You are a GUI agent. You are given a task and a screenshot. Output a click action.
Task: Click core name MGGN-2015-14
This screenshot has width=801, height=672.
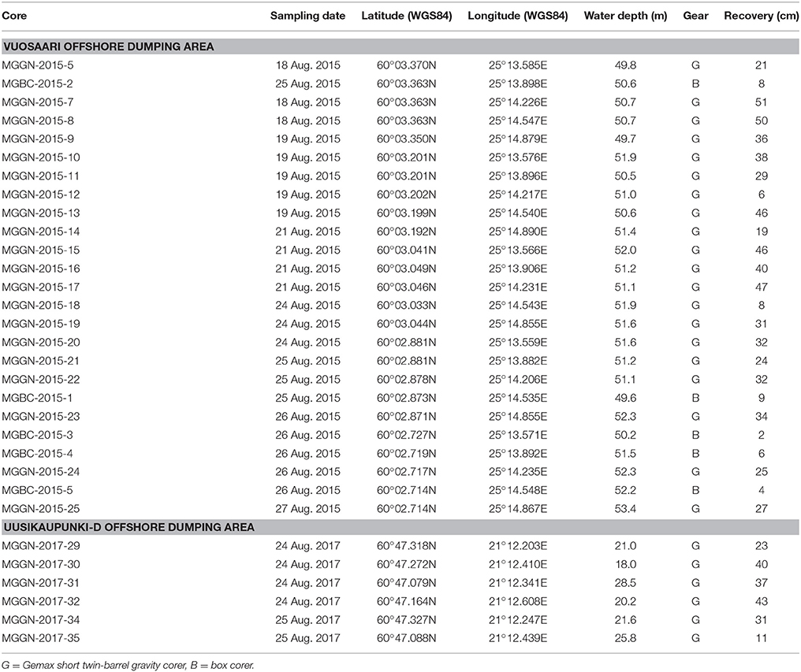41,232
